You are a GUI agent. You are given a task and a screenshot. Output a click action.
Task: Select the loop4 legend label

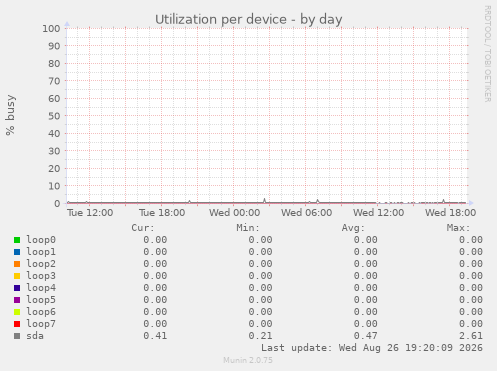(x=41, y=288)
